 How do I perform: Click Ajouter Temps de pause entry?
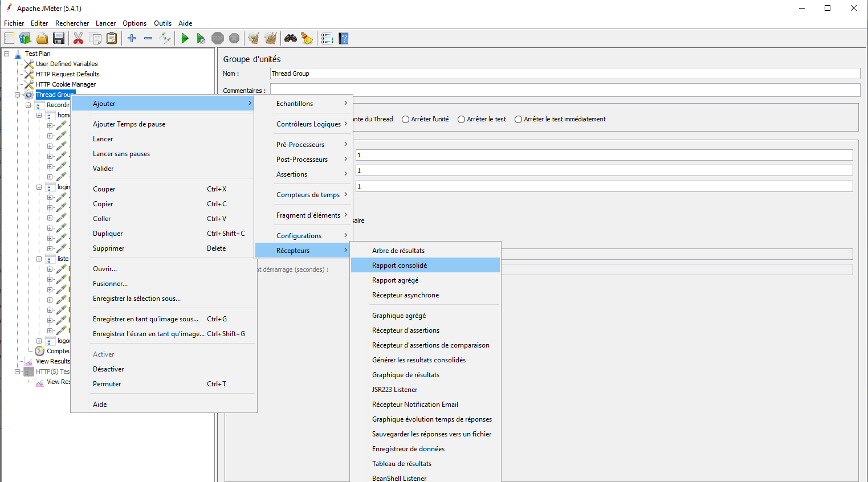pyautogui.click(x=164, y=124)
